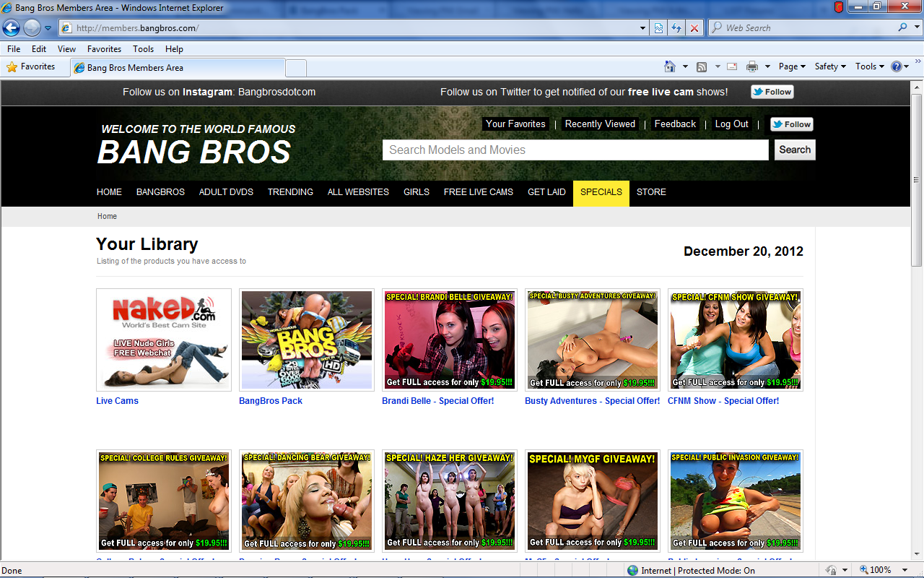This screenshot has height=578, width=924.
Task: Open the Feedback link
Action: (x=675, y=124)
